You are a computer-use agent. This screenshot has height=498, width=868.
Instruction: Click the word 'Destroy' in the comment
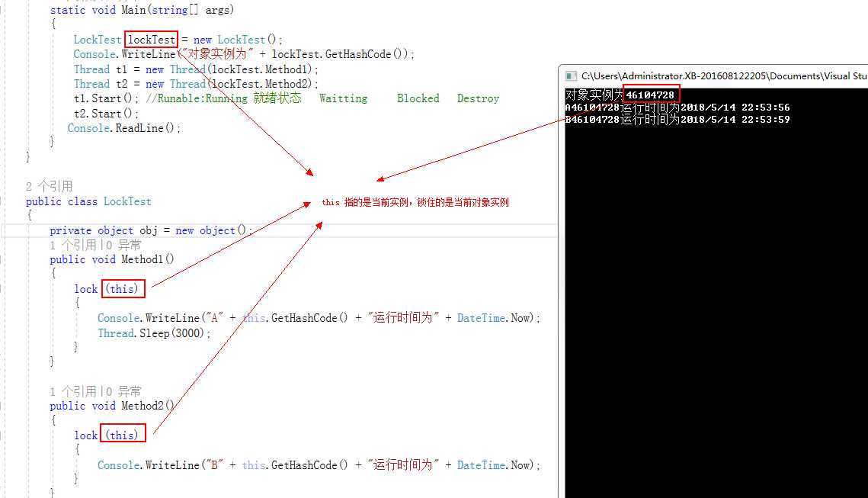click(x=479, y=98)
